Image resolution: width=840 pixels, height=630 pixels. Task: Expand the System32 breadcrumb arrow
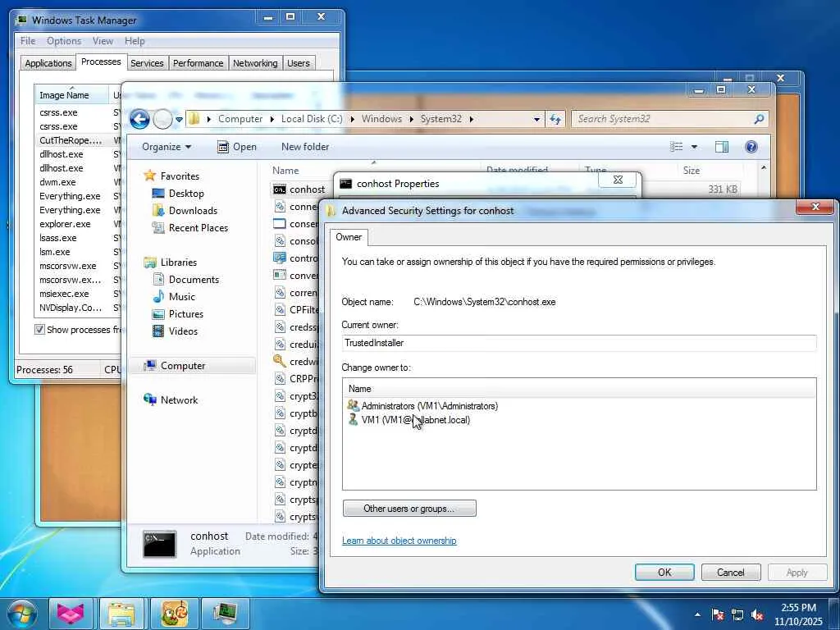click(x=471, y=119)
